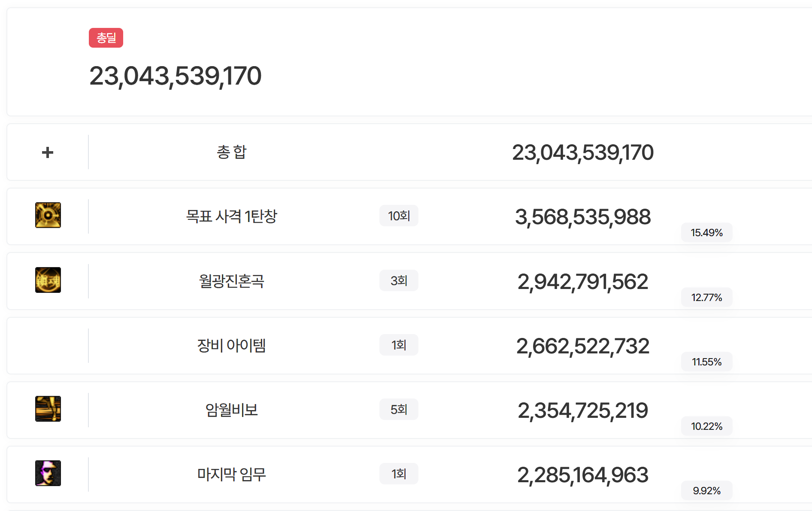Click the 암월비보 skill icon
The width and height of the screenshot is (812, 511).
(x=48, y=409)
